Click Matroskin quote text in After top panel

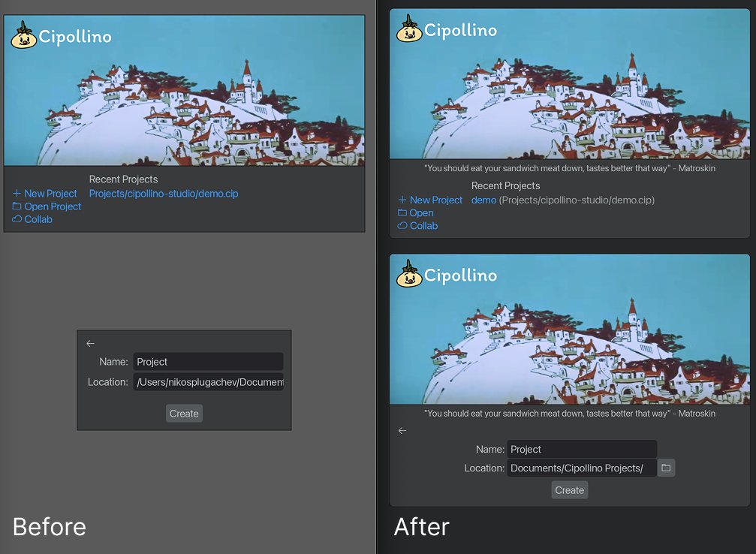[x=569, y=168]
